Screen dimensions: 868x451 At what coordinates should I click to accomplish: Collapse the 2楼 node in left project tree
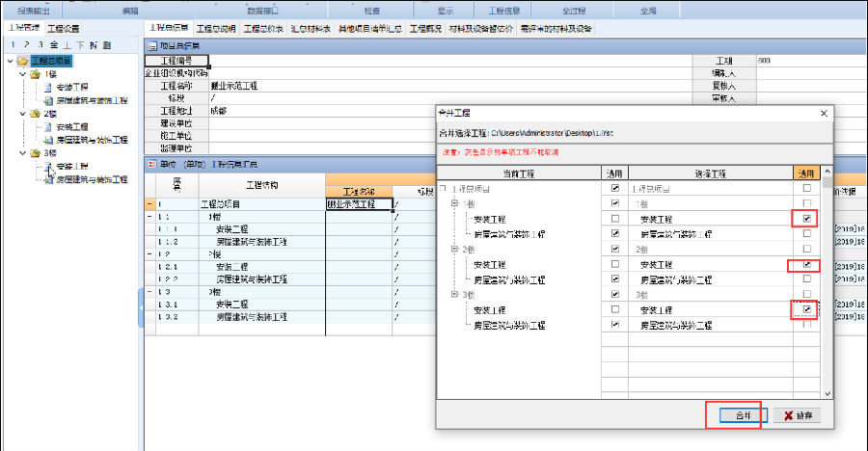(x=22, y=114)
